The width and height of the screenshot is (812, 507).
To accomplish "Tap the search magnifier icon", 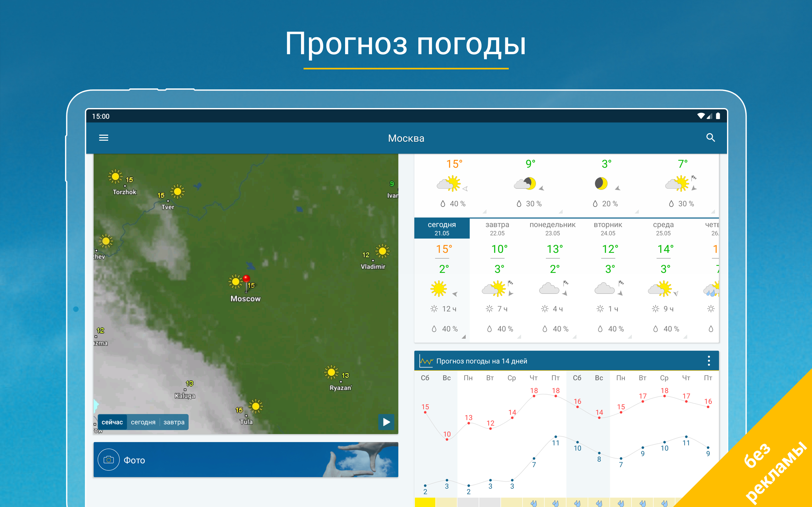I will 710,138.
